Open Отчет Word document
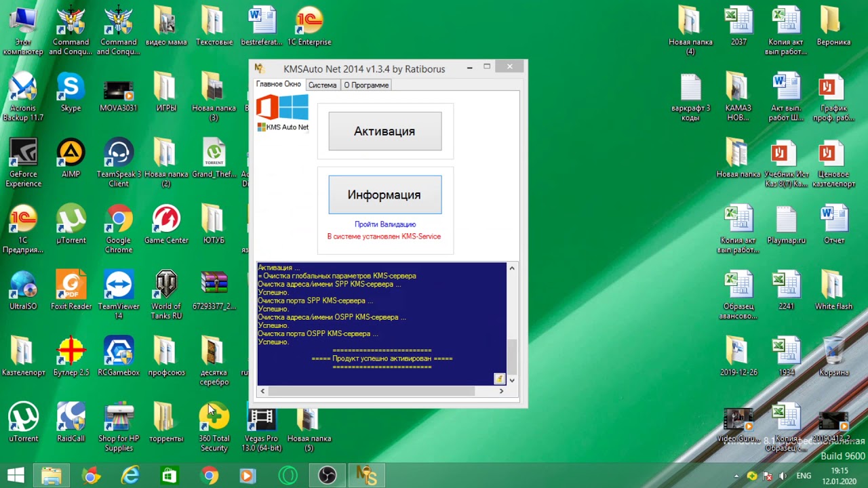Viewport: 868px width, 488px height. [833, 225]
